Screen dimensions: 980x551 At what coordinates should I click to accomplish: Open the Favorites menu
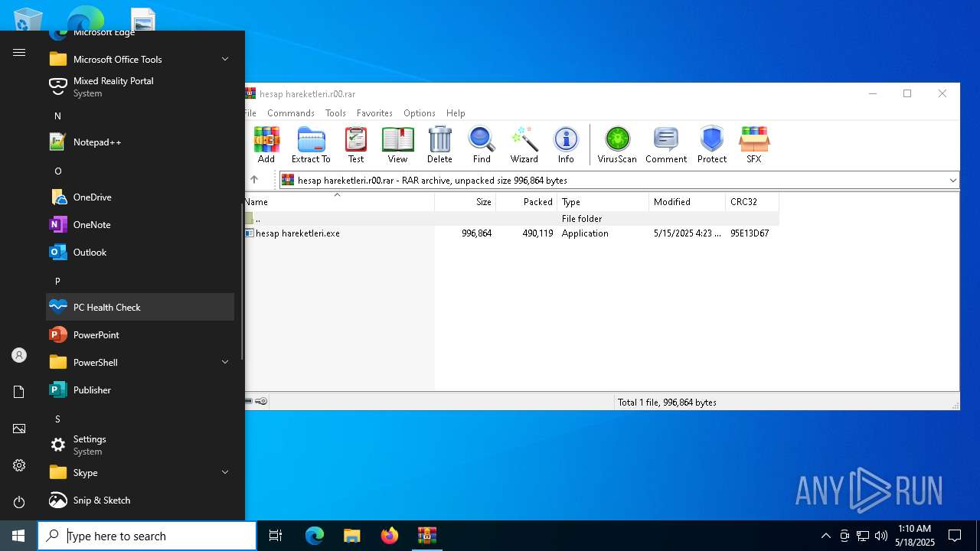(x=374, y=112)
